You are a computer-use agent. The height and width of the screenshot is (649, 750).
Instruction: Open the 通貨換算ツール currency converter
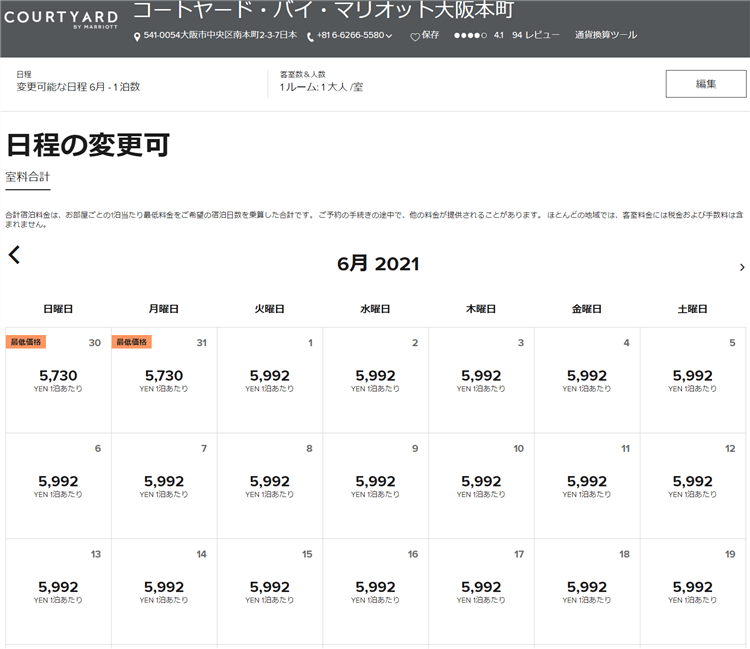click(605, 36)
